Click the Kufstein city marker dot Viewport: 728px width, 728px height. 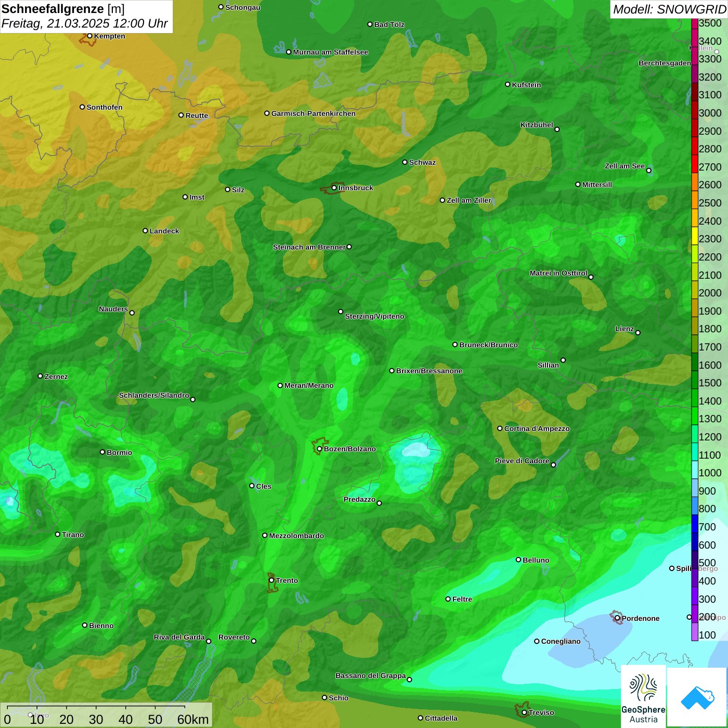pyautogui.click(x=508, y=84)
